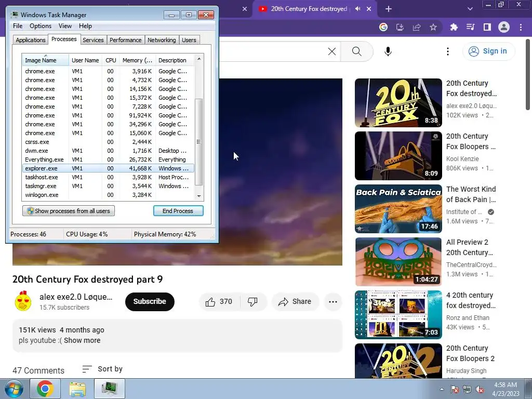Select the Everything.exe process row
Screen dimensions: 532x399
108,159
